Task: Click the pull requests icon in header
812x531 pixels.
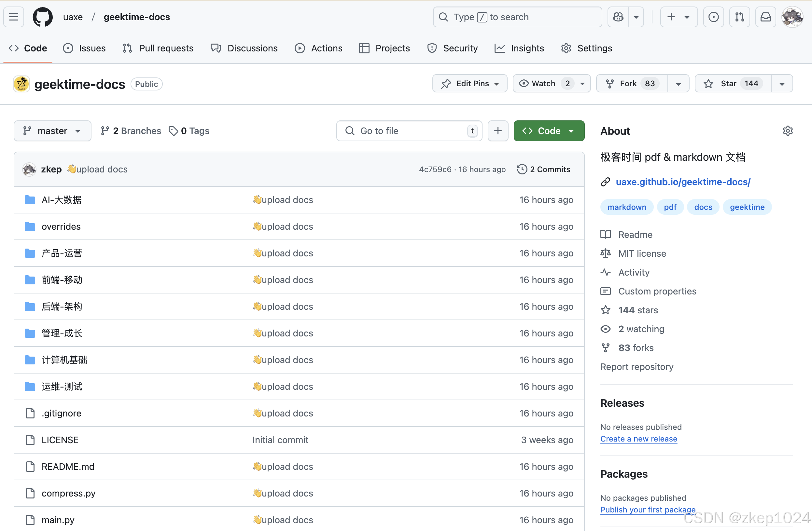Action: [x=739, y=17]
